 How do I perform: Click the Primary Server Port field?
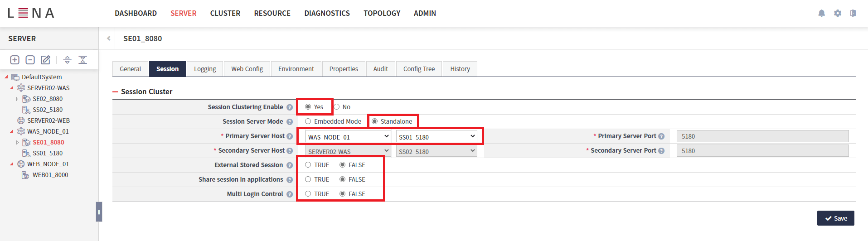point(762,136)
